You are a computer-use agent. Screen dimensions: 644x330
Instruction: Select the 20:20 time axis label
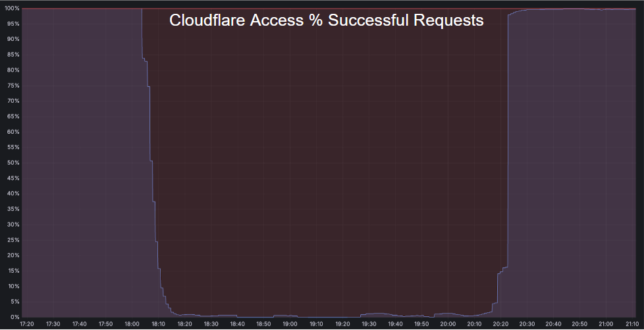(500, 324)
